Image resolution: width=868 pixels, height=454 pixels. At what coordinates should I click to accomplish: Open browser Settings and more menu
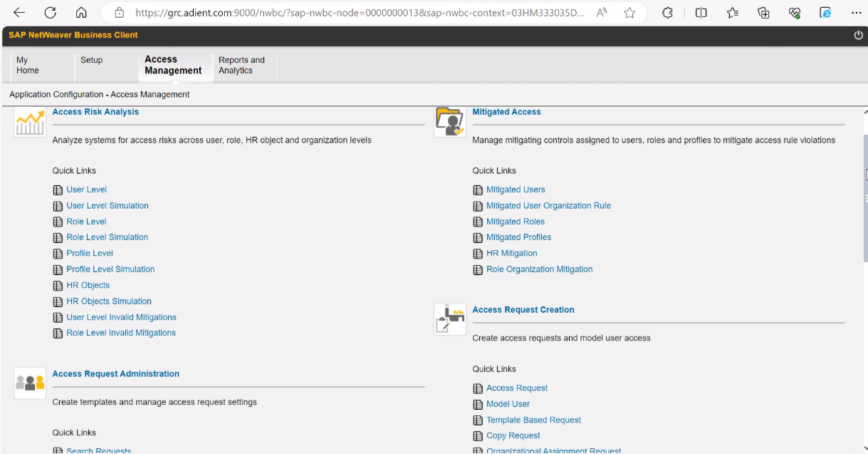[855, 13]
